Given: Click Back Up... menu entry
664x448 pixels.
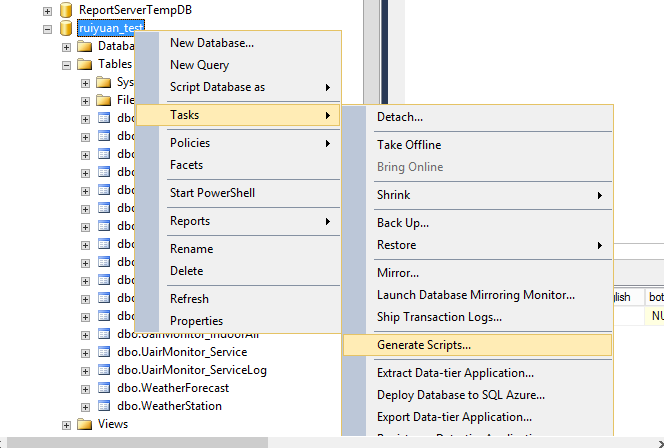Looking at the screenshot, I should click(x=403, y=223).
